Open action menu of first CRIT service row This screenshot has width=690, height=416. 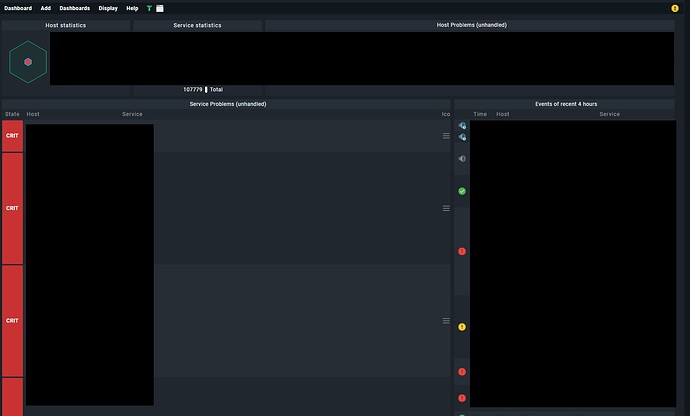click(446, 136)
